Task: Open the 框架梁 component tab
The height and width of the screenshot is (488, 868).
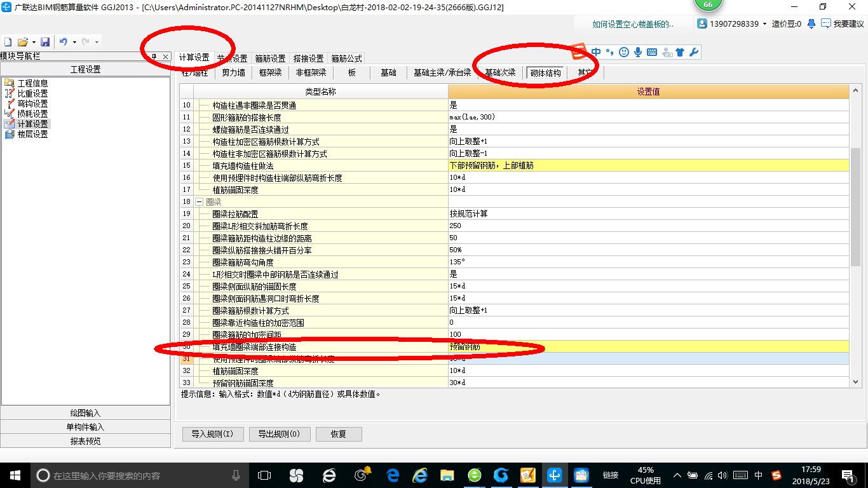Action: click(x=271, y=72)
